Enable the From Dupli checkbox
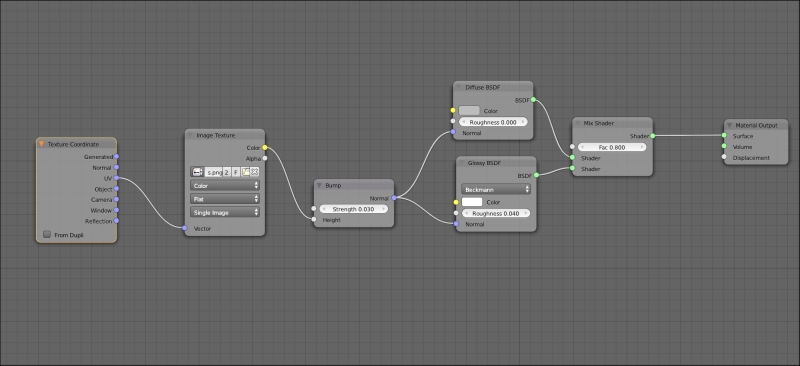800x366 pixels. point(47,234)
